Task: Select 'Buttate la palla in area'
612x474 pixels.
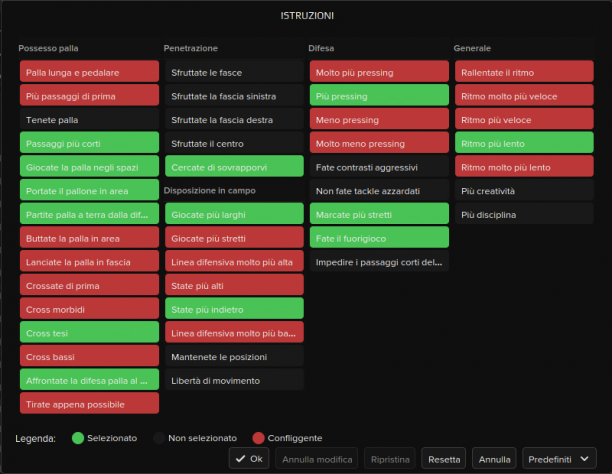Action: click(x=89, y=237)
